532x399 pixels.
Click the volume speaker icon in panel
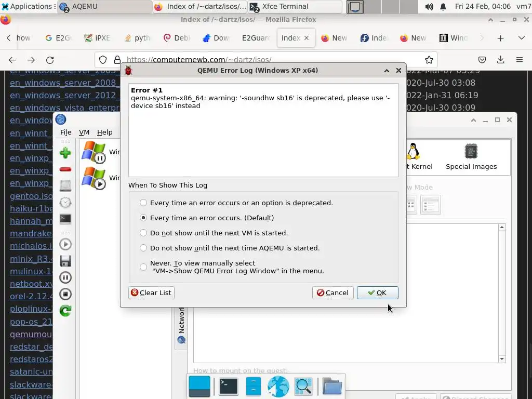click(x=429, y=6)
